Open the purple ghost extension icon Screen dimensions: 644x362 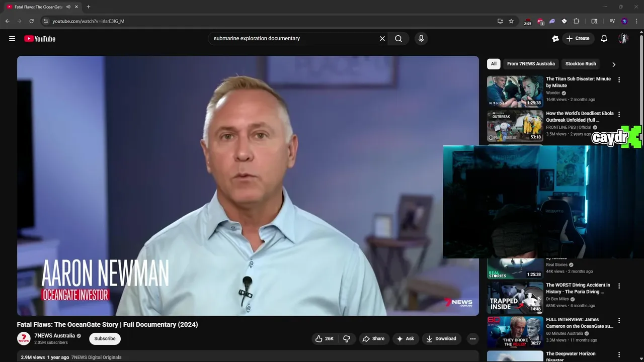(552, 21)
